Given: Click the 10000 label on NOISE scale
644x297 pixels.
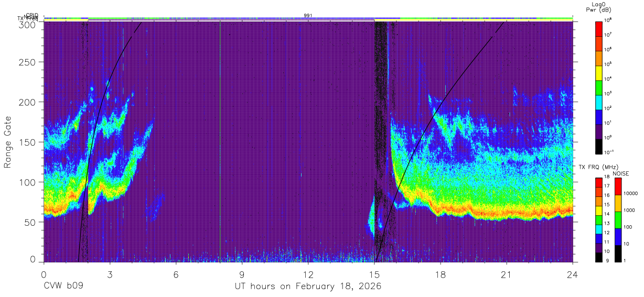Looking at the screenshot, I should pos(631,194).
